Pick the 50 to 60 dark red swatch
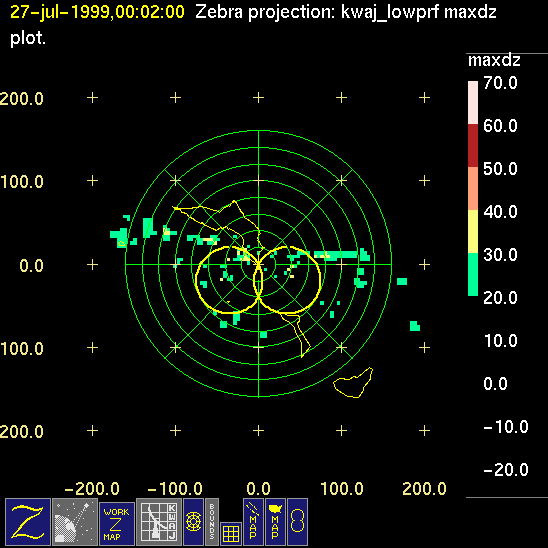Screen dimensions: 548x548 pos(473,145)
